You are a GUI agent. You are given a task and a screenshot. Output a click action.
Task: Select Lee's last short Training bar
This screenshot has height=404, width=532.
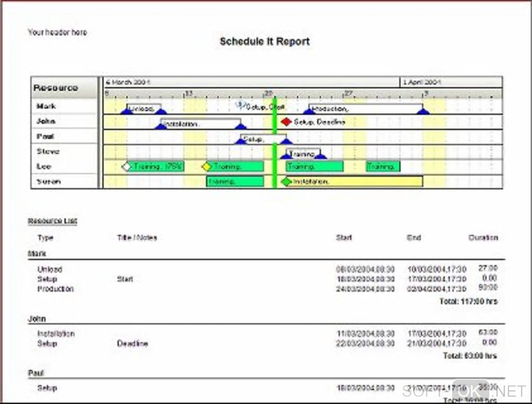(x=383, y=167)
